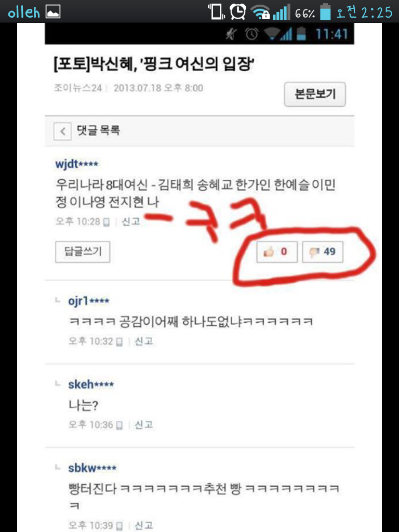Tap the 오전 2:25 clock in the status bar

click(x=364, y=12)
